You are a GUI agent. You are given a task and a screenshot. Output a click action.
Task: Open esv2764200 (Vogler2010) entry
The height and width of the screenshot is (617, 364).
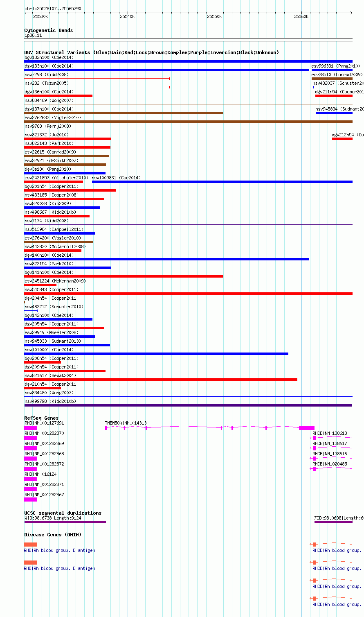pos(53,238)
